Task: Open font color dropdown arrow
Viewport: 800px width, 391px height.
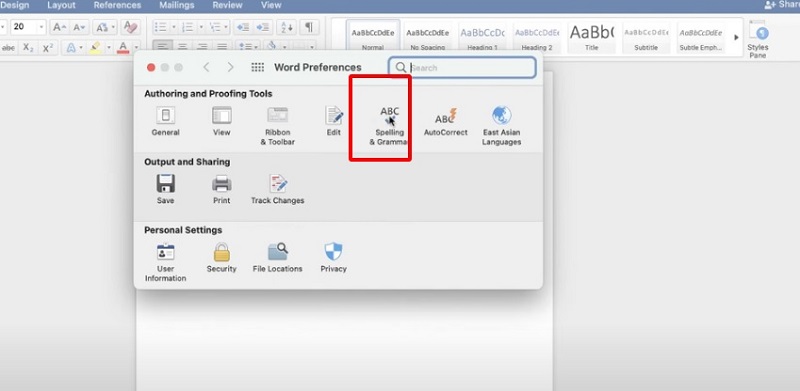Action: click(136, 47)
